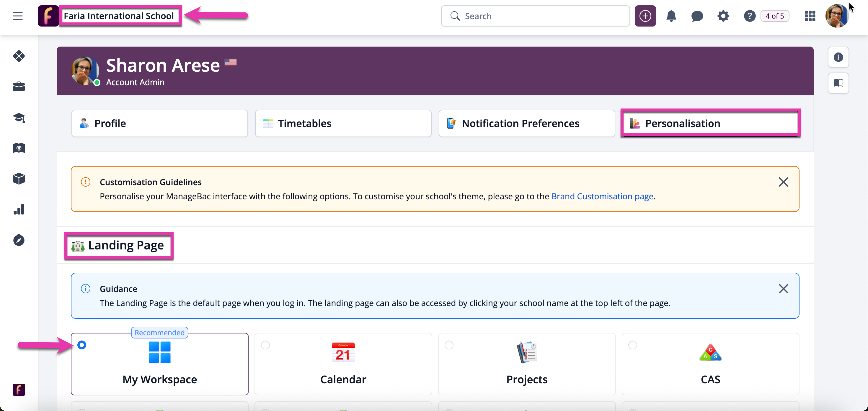Open the Notification Preferences tab
868x411 pixels.
(527, 123)
